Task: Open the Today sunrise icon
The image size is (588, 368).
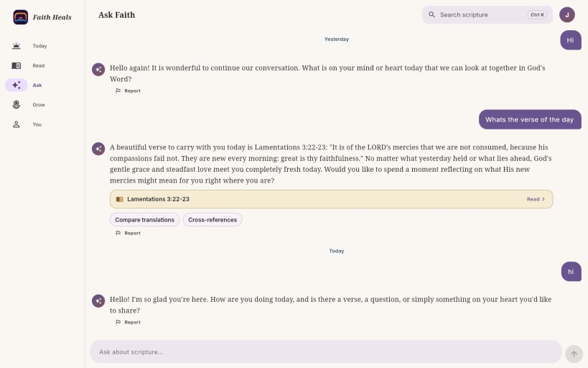Action: point(16,46)
